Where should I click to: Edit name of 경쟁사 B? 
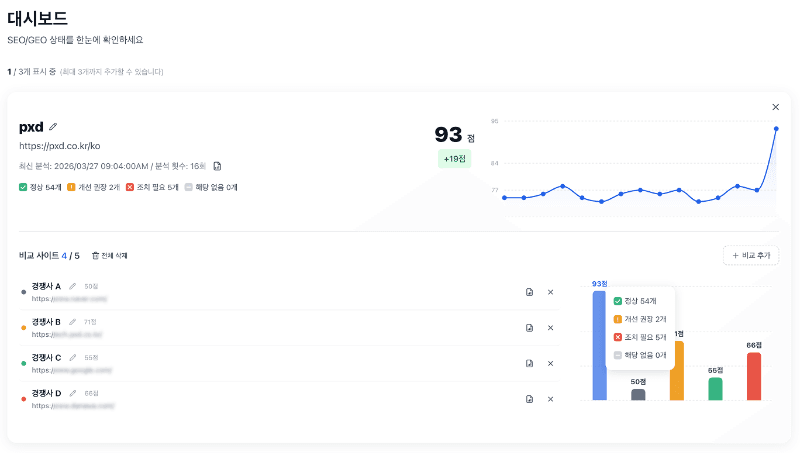pos(72,322)
